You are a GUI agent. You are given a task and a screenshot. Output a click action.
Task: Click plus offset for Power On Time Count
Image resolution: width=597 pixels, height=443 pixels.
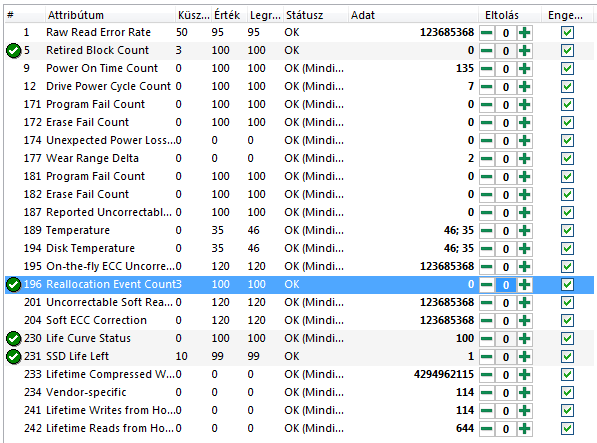525,69
